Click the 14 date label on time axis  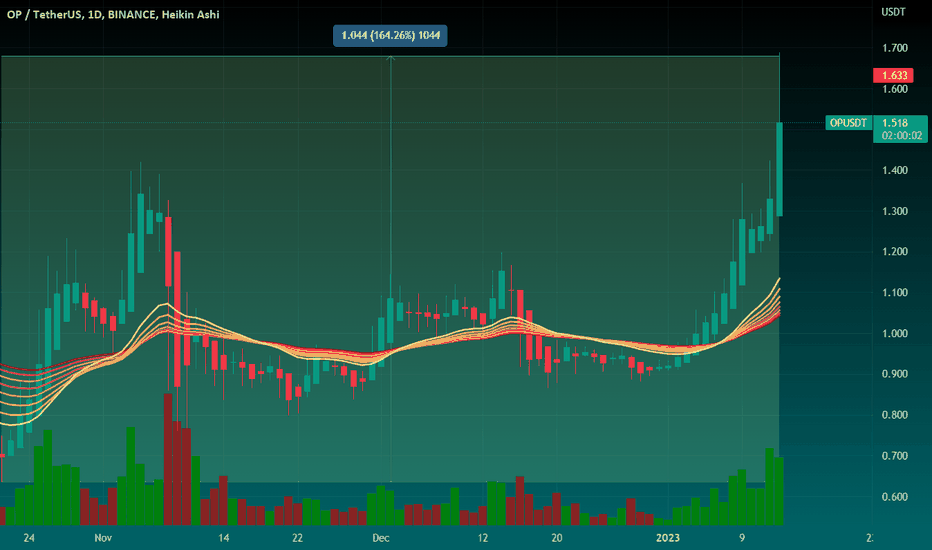pos(223,538)
